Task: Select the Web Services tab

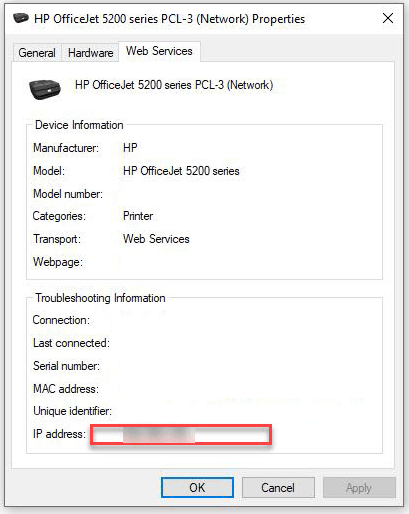Action: pos(159,51)
